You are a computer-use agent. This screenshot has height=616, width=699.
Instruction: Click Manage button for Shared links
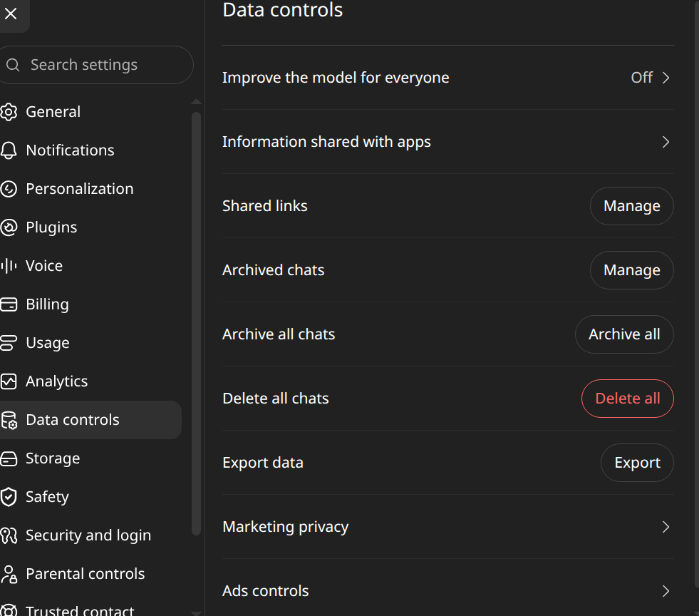coord(632,206)
